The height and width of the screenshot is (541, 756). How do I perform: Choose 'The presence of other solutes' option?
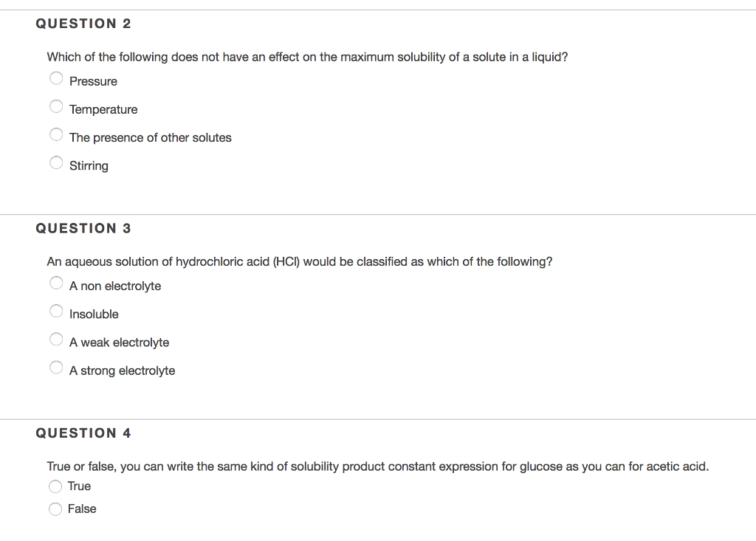coord(56,134)
